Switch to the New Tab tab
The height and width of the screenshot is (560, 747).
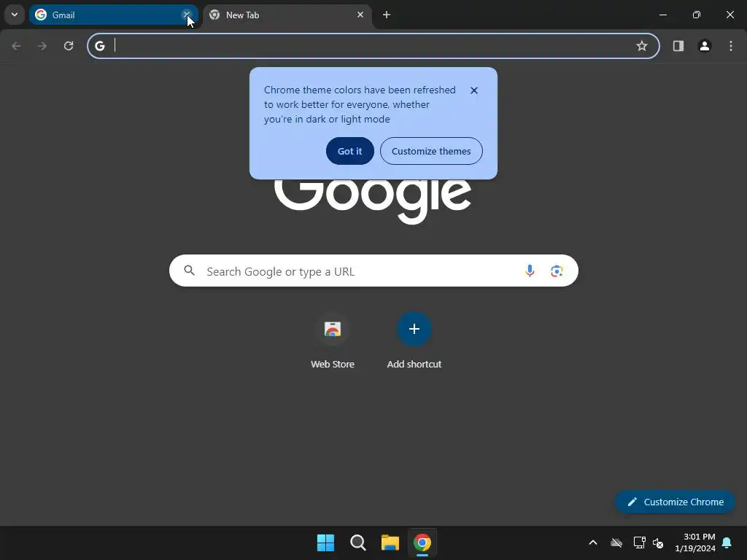pos(287,15)
